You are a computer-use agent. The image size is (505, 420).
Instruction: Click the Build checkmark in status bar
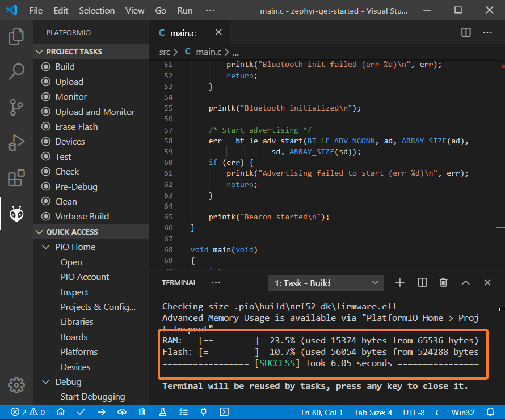[x=81, y=412]
